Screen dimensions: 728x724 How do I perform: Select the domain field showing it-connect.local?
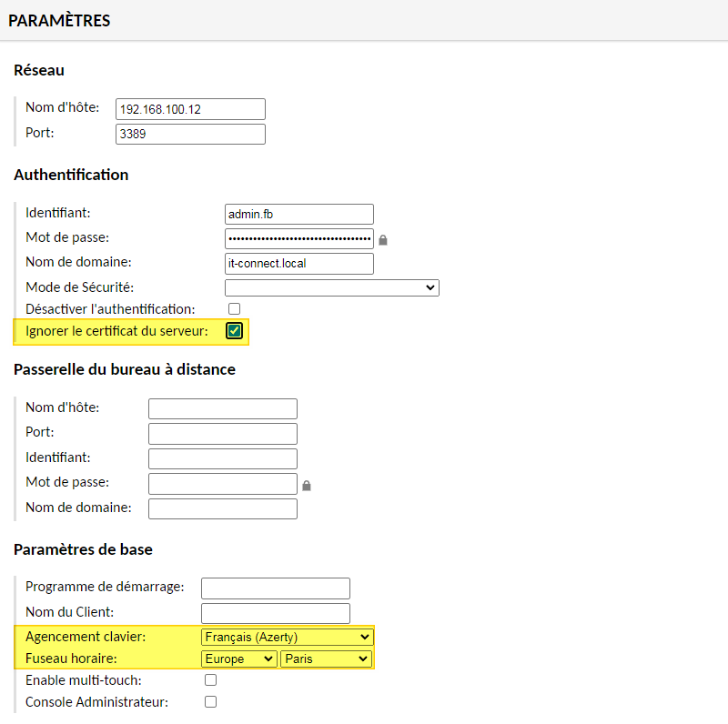point(300,264)
